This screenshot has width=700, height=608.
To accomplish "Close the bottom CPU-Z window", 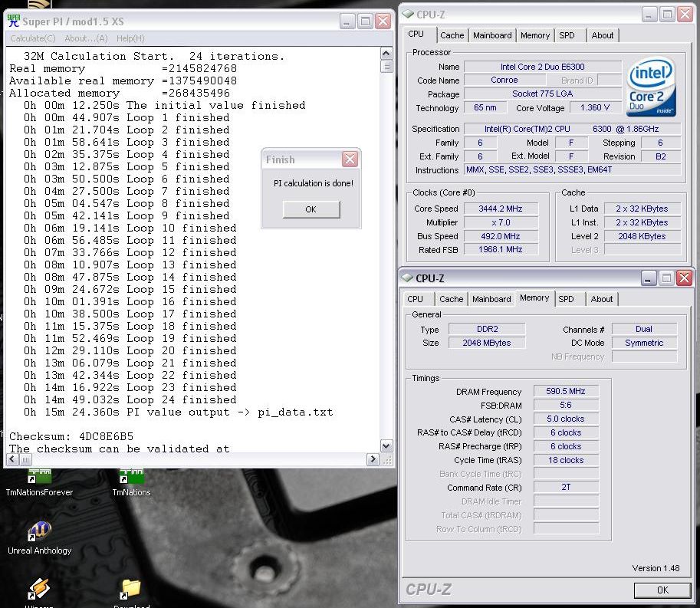I will [x=683, y=278].
